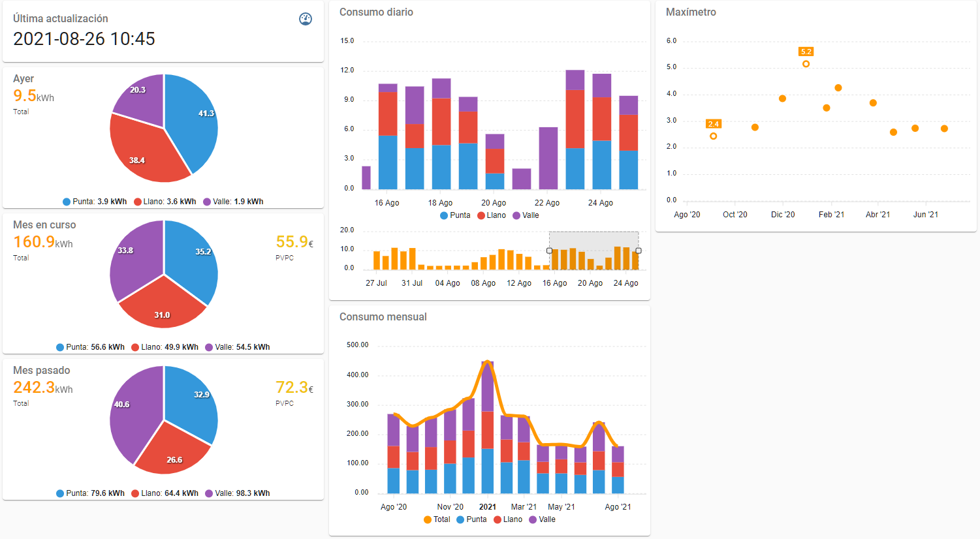The image size is (980, 539).
Task: Toggle Valle series in Consumo mensual legend
Action: coord(543,519)
